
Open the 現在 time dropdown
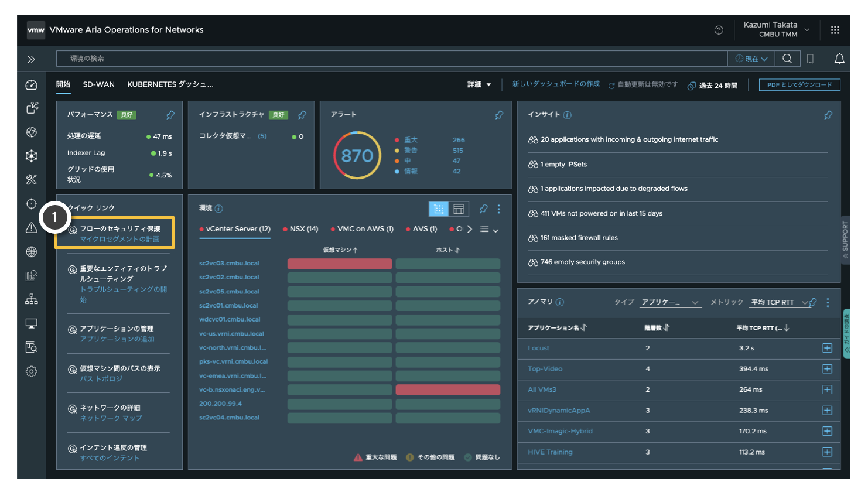[x=751, y=59]
